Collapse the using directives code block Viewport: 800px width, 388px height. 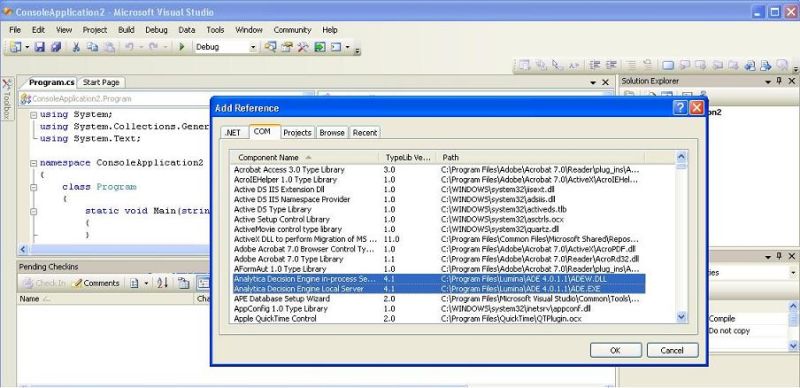pyautogui.click(x=33, y=114)
